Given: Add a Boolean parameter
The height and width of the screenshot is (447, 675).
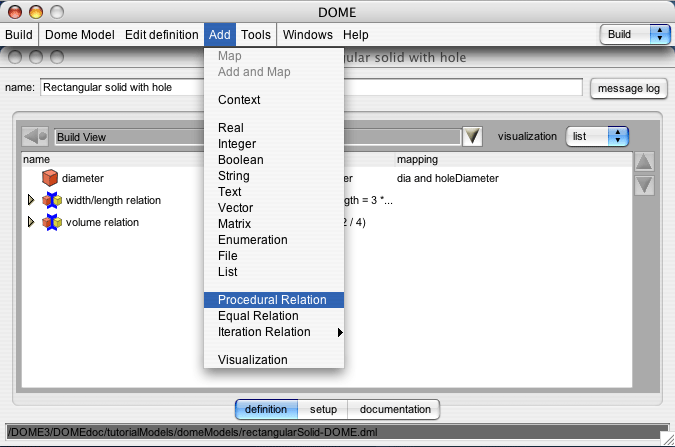Looking at the screenshot, I should pos(274,160).
